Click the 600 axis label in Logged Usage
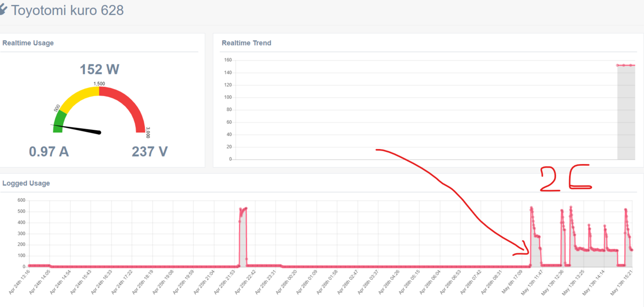This screenshot has height=307, width=644. [21, 200]
